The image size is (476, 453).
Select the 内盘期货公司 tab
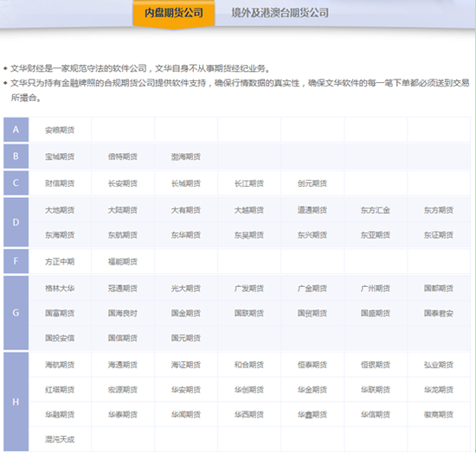[x=174, y=13]
